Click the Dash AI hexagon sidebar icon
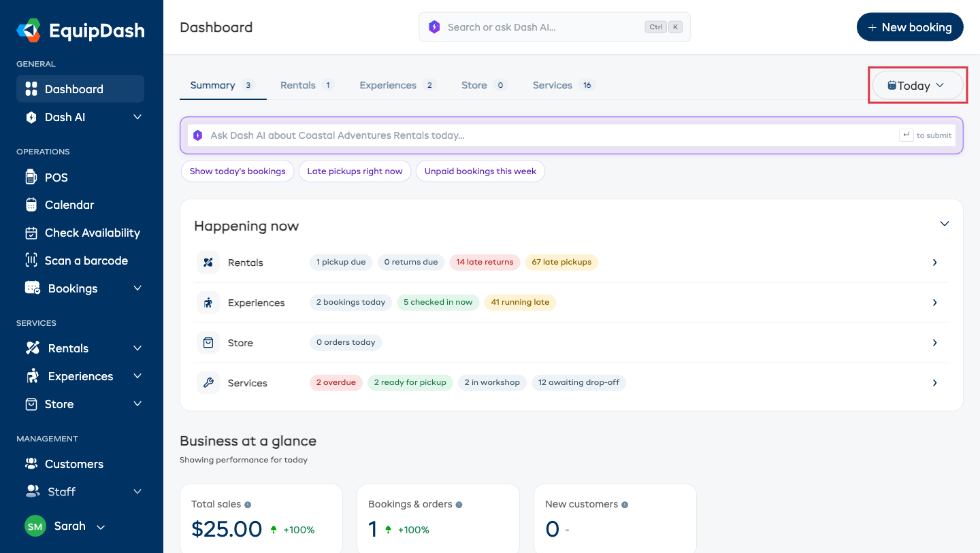Viewport: 980px width, 553px height. coord(31,117)
